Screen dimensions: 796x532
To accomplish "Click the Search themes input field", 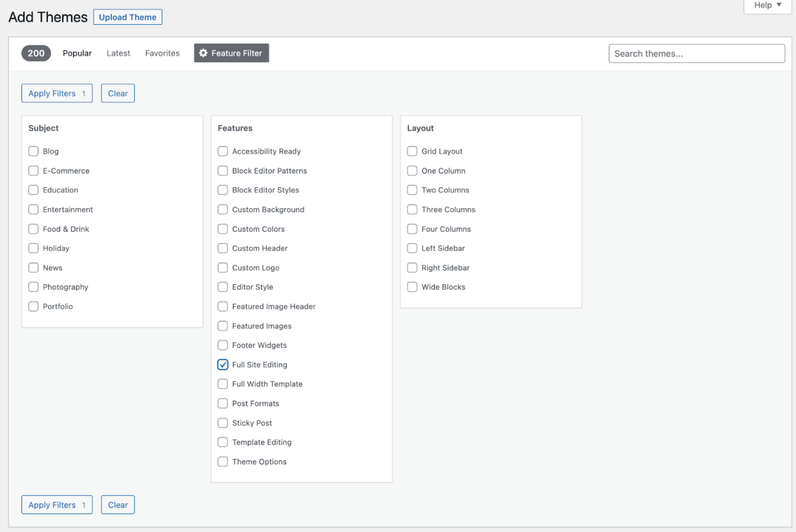I will [696, 53].
